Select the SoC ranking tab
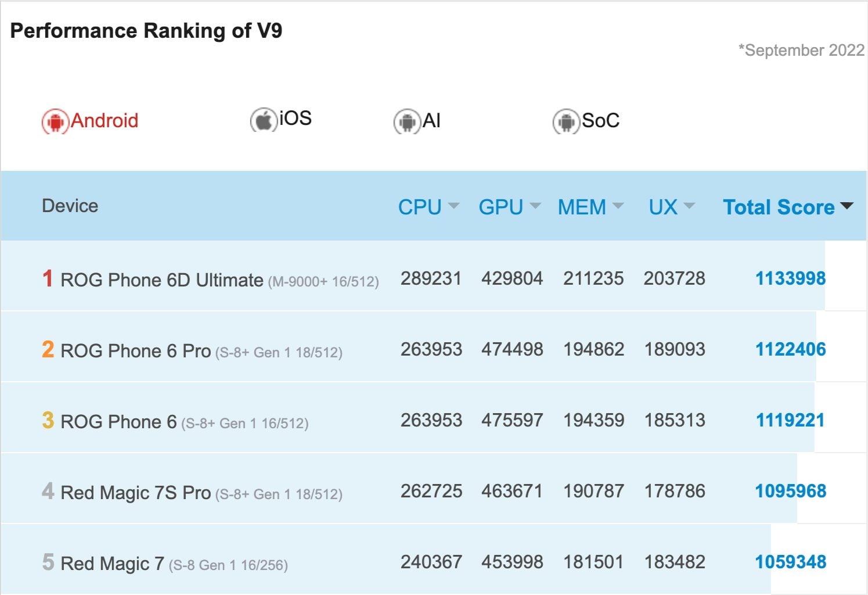Screen dimensions: 868x595 tap(600, 121)
